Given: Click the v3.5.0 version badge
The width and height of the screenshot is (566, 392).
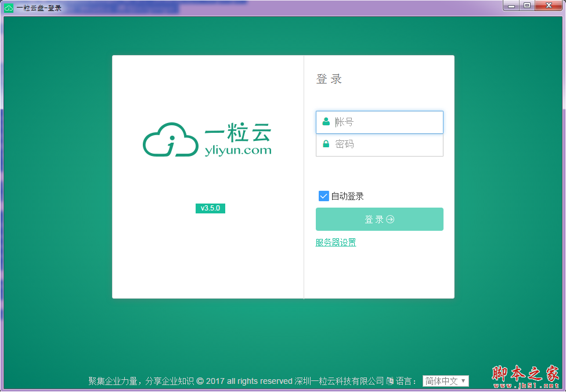Looking at the screenshot, I should pos(210,208).
